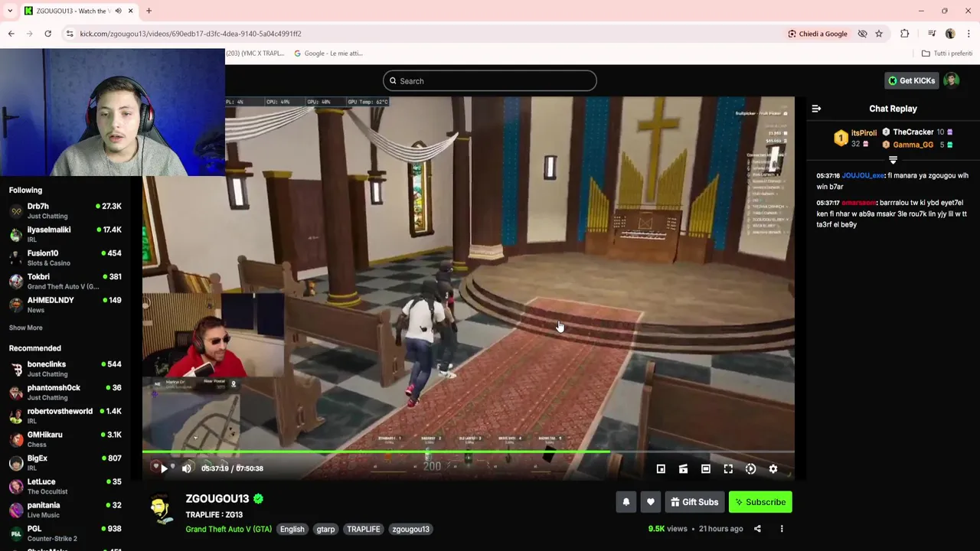The image size is (980, 551).
Task: Play the paused video
Action: pos(164,468)
